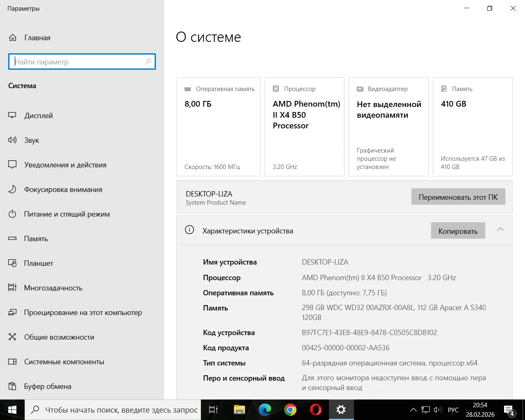The image size is (525, 420).
Task: Click the moon icon for Фокусировка внимания
Action: click(12, 189)
